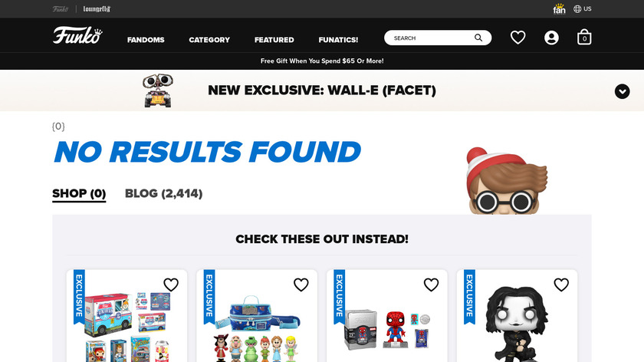
Task: Open the Fandoms menu
Action: click(x=146, y=40)
